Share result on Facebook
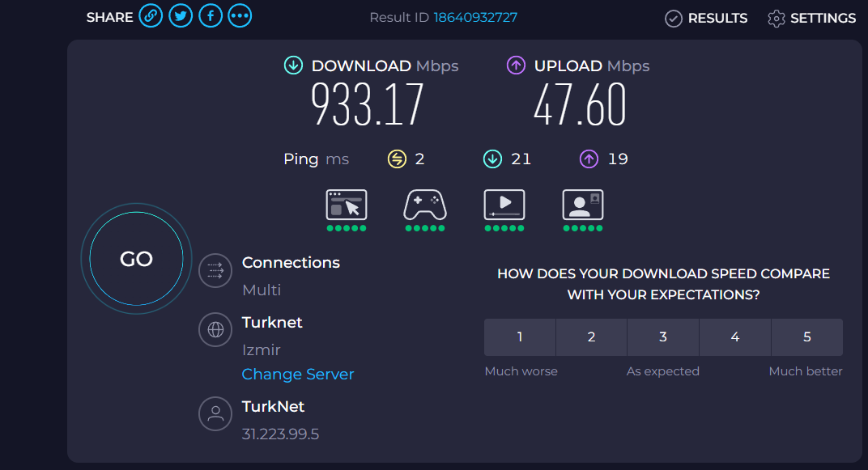This screenshot has height=470, width=868. coord(211,16)
